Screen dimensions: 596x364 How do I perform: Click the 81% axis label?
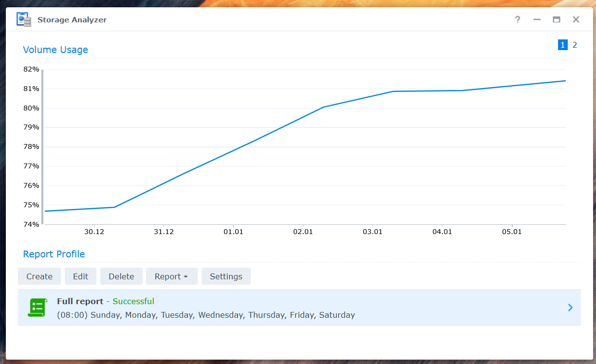31,89
